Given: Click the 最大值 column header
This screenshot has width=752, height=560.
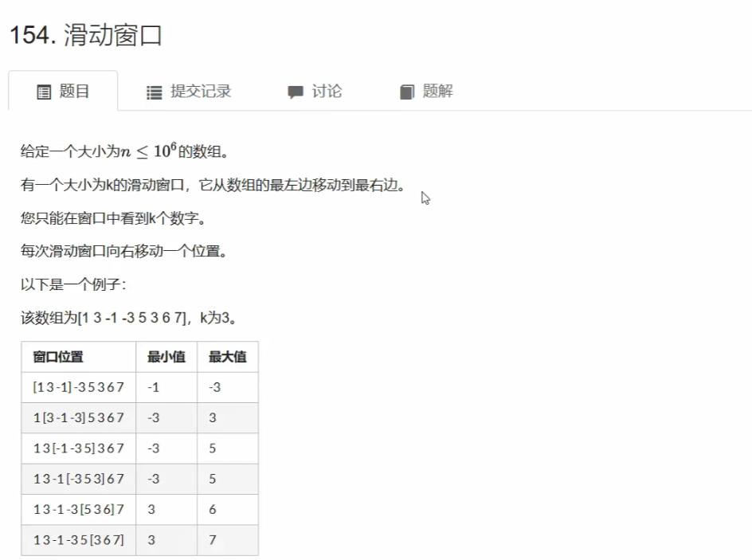Looking at the screenshot, I should (x=227, y=357).
